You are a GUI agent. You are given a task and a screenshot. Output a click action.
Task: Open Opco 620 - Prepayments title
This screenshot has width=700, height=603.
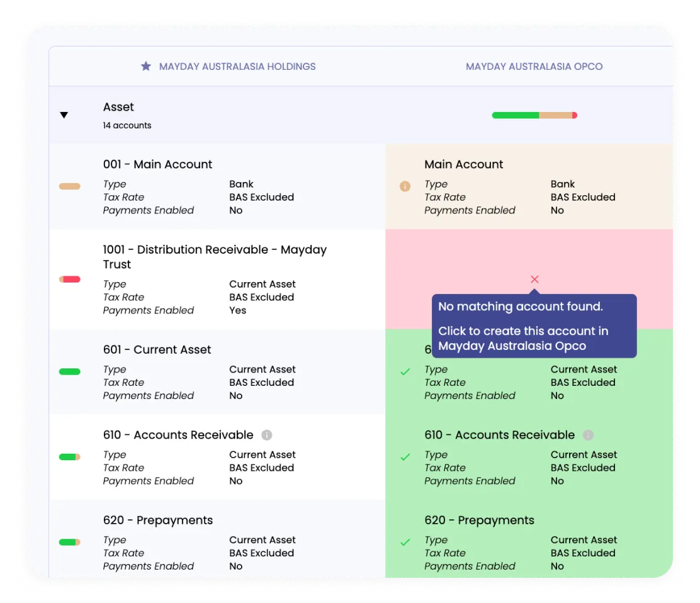pyautogui.click(x=479, y=521)
